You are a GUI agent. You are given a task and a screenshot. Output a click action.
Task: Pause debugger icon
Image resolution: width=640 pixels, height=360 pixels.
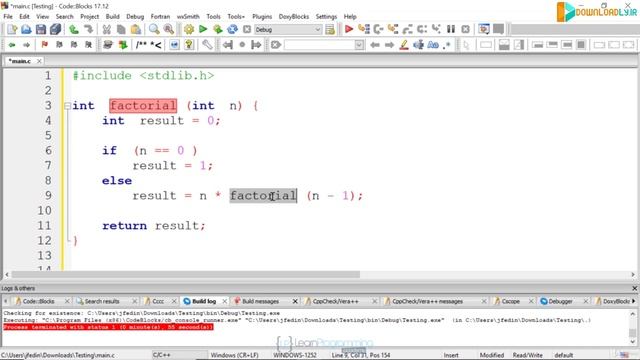[x=451, y=29]
